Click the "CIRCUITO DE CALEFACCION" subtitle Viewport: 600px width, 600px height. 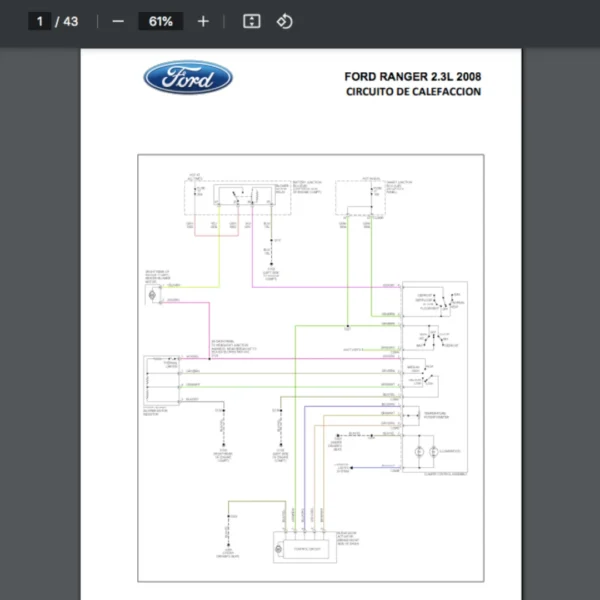point(413,92)
